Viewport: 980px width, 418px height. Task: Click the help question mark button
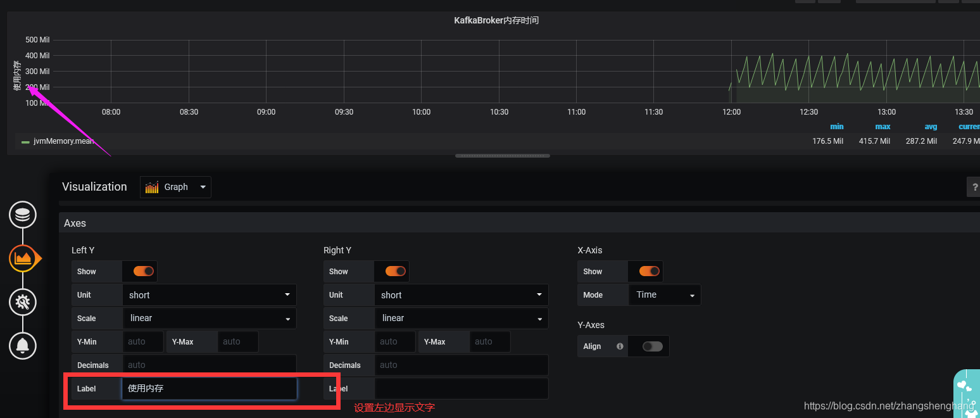(974, 187)
